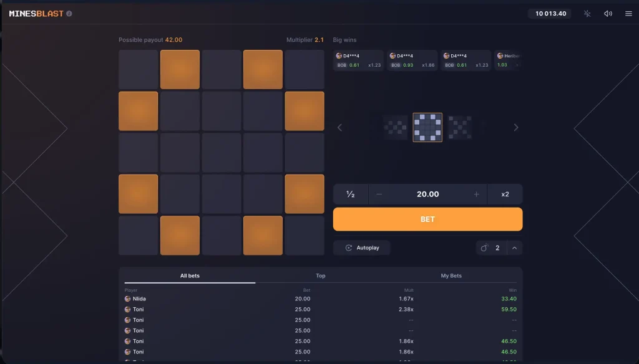Open the hamburger menu
The height and width of the screenshot is (364, 639).
(628, 14)
